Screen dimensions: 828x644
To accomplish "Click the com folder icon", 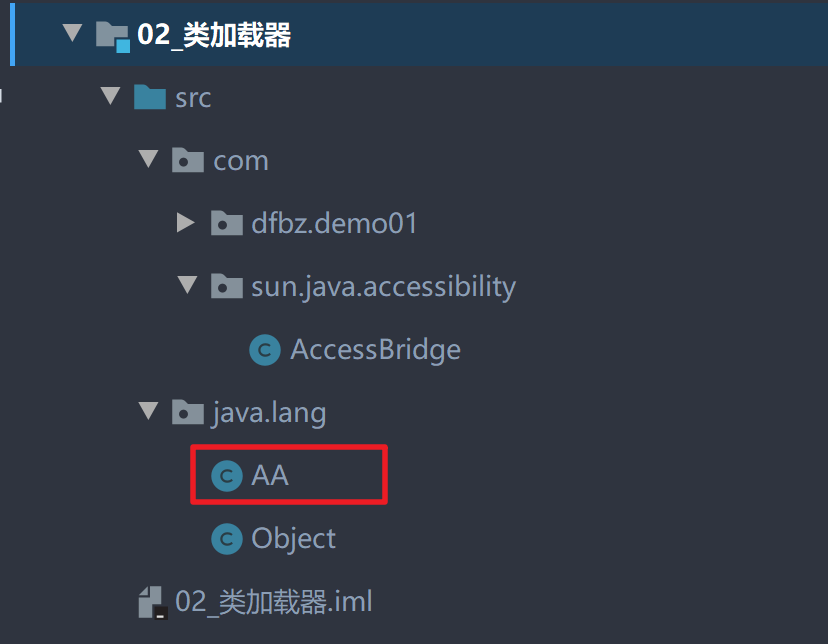I will (x=187, y=160).
